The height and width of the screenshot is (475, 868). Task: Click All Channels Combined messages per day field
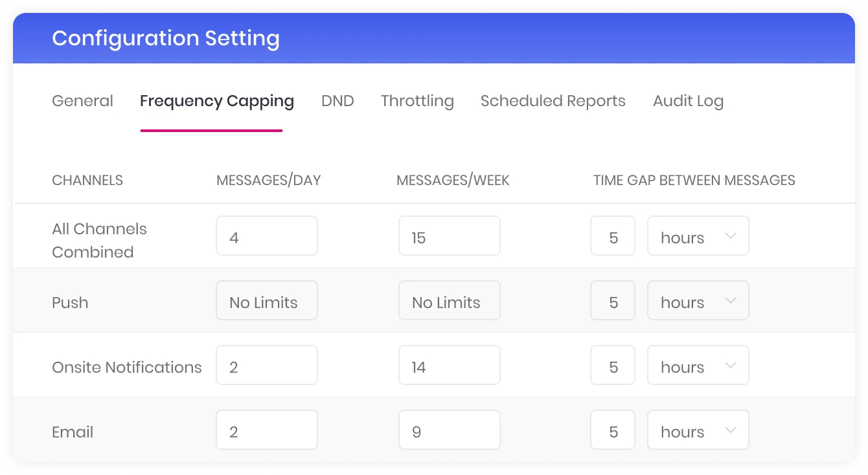click(267, 236)
